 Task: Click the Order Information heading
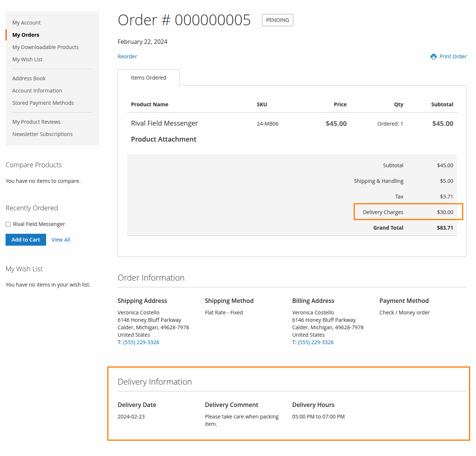pos(151,278)
